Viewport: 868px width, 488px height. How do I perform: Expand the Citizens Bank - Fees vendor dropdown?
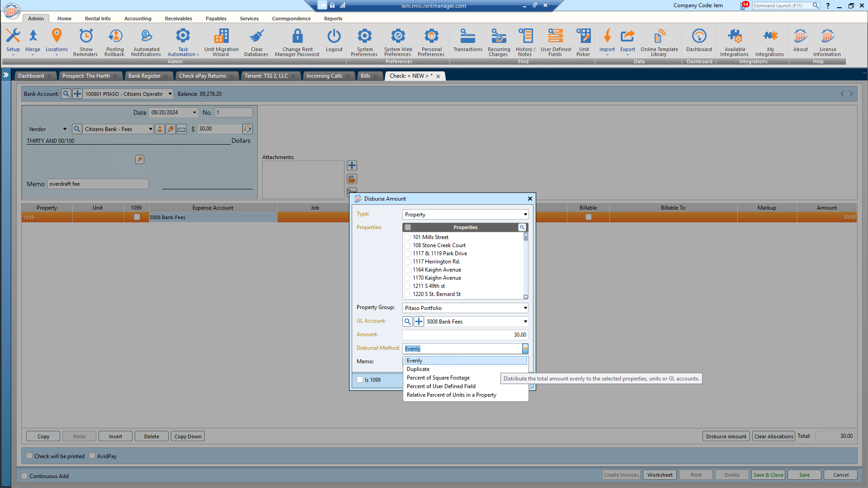pos(151,129)
